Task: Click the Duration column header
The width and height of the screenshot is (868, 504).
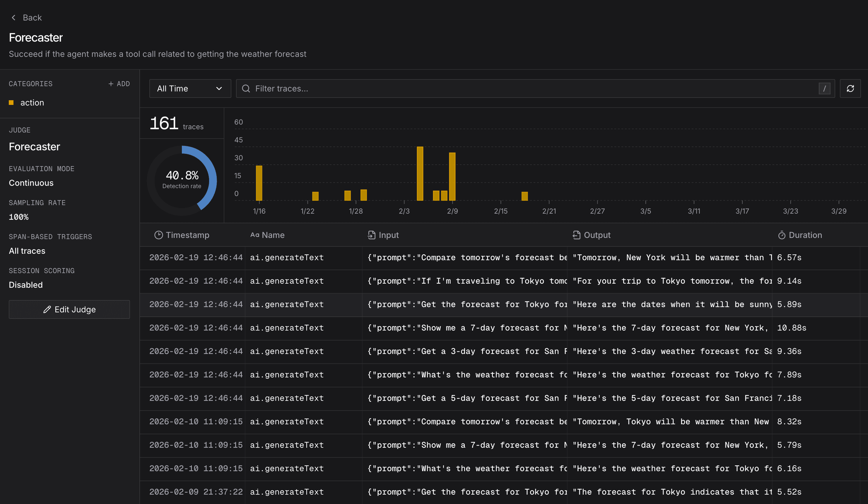Action: tap(800, 235)
